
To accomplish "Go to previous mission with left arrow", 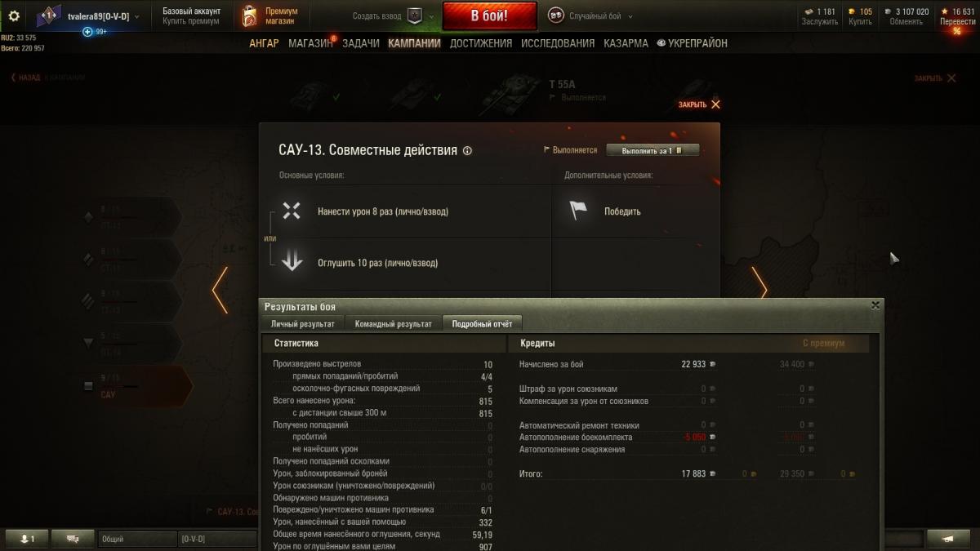I will 220,289.
